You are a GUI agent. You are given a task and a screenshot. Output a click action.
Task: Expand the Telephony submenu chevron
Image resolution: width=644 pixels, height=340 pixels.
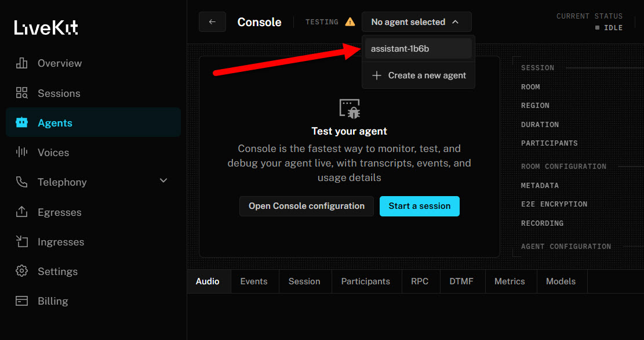coord(163,181)
